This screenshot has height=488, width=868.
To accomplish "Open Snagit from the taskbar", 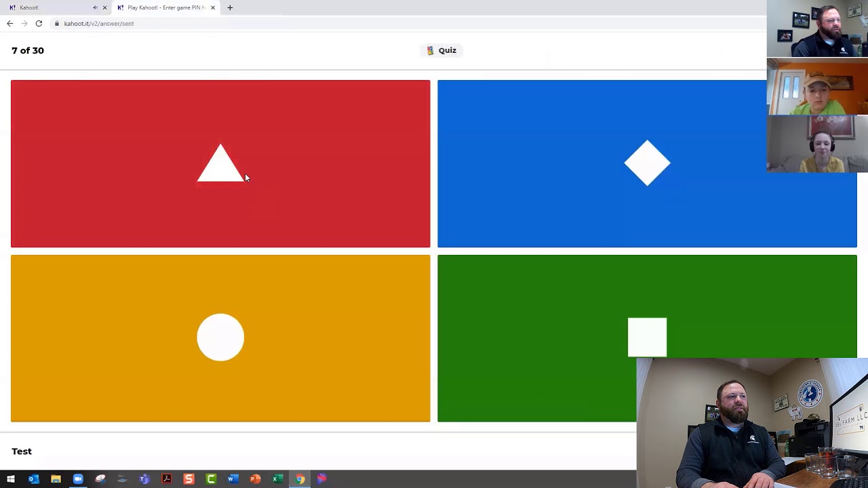I will tap(189, 479).
